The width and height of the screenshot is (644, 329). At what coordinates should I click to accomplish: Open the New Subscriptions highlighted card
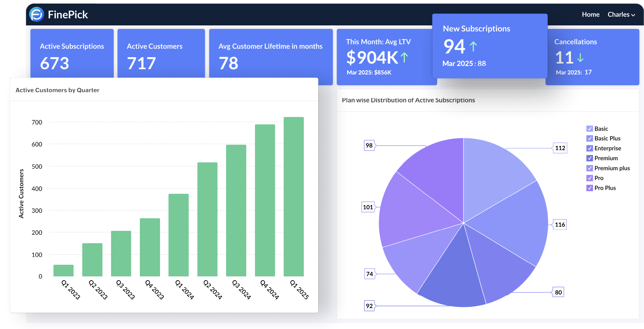coord(490,46)
